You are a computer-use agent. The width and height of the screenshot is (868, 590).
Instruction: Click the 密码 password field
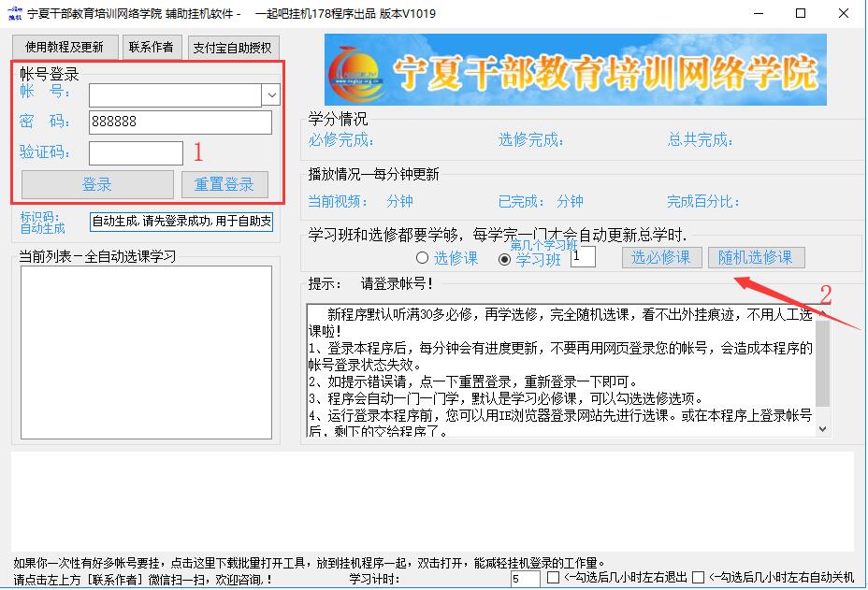click(181, 122)
